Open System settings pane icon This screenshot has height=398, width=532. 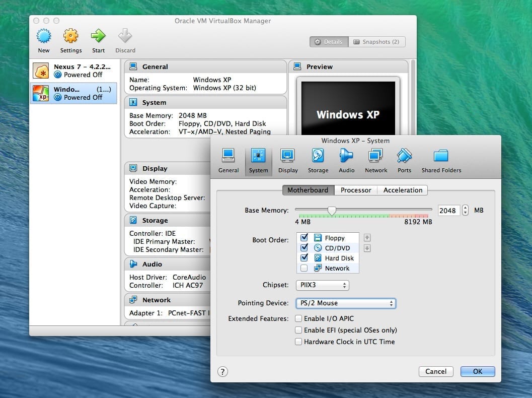coord(258,156)
